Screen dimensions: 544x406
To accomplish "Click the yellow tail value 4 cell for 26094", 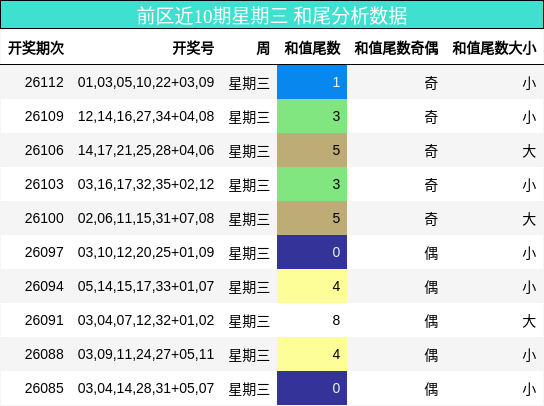I will click(312, 286).
